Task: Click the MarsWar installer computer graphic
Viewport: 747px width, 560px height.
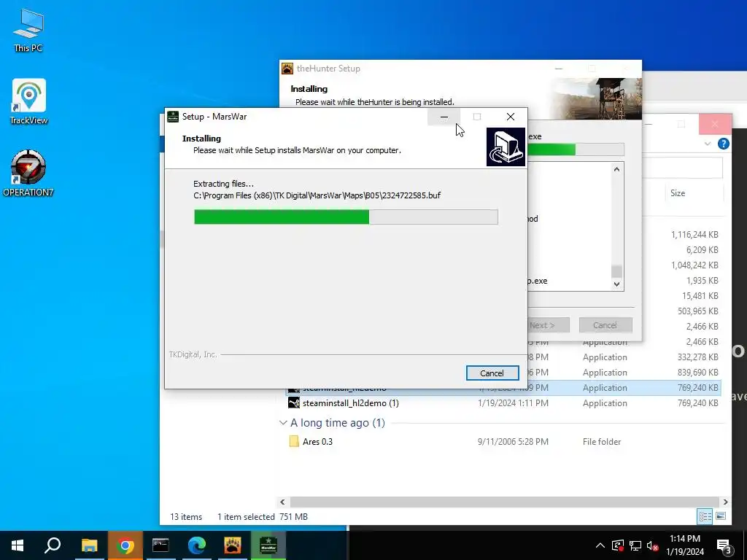Action: point(506,147)
